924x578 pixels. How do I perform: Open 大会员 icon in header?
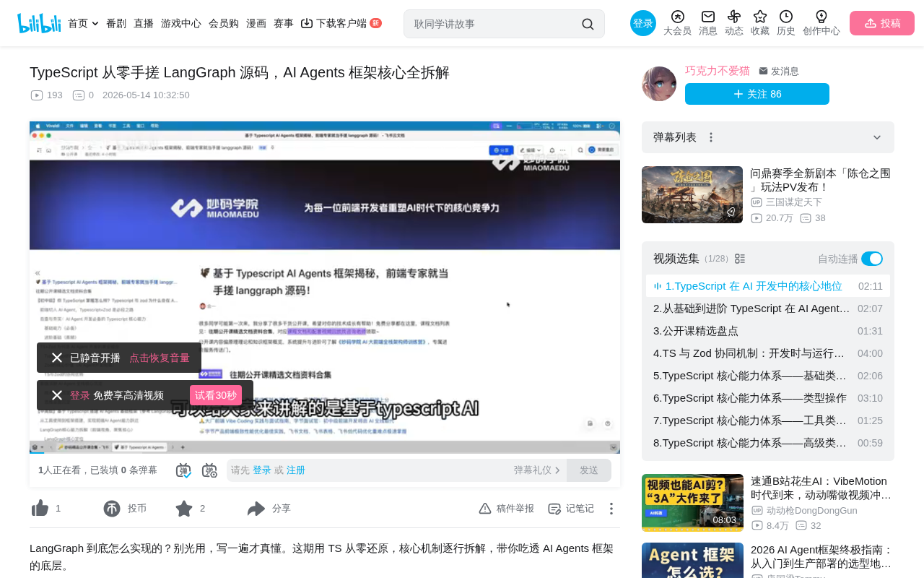pos(677,23)
